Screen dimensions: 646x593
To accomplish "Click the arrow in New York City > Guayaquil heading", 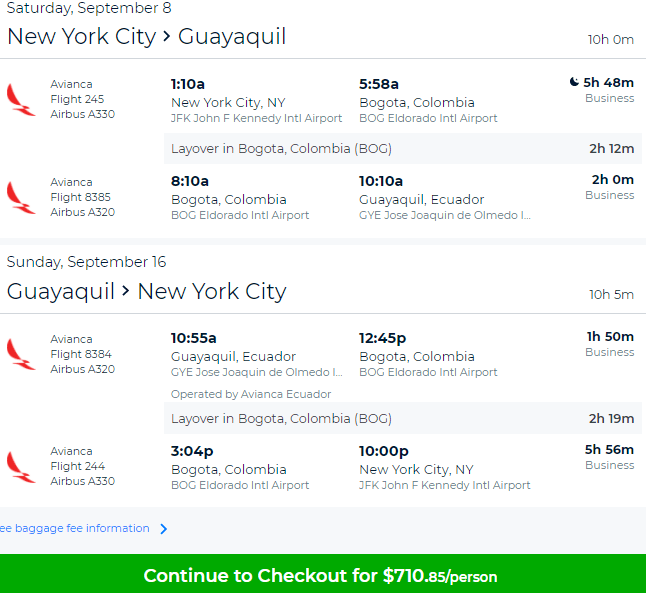I will (x=166, y=37).
